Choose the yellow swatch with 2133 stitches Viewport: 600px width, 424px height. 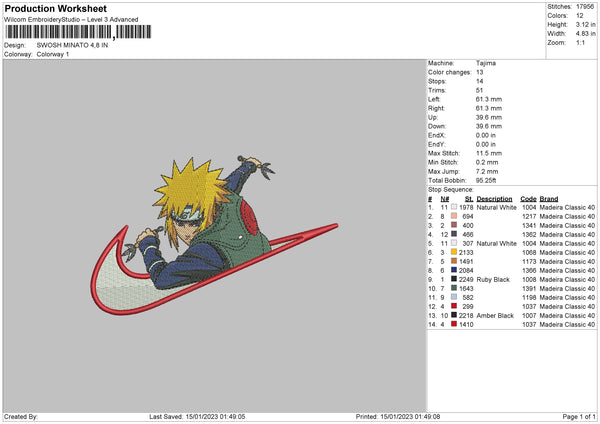tap(454, 252)
